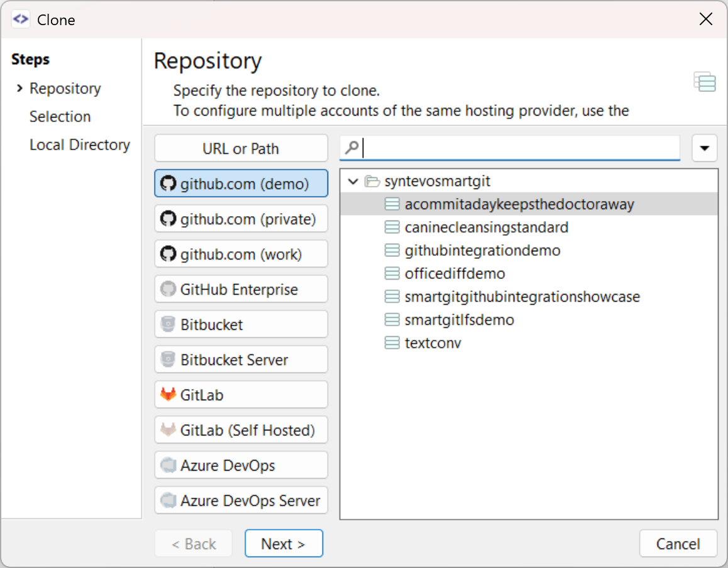Go to the Local Directory step

coord(80,145)
